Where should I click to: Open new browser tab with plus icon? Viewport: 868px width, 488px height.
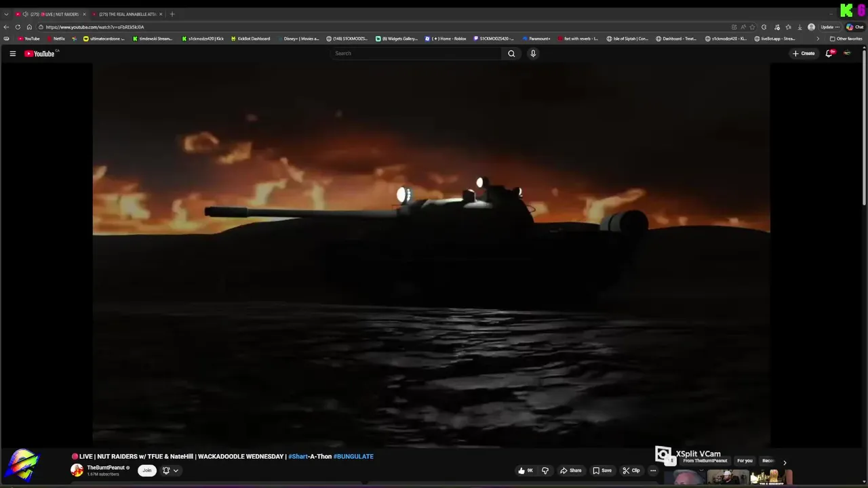tap(172, 14)
